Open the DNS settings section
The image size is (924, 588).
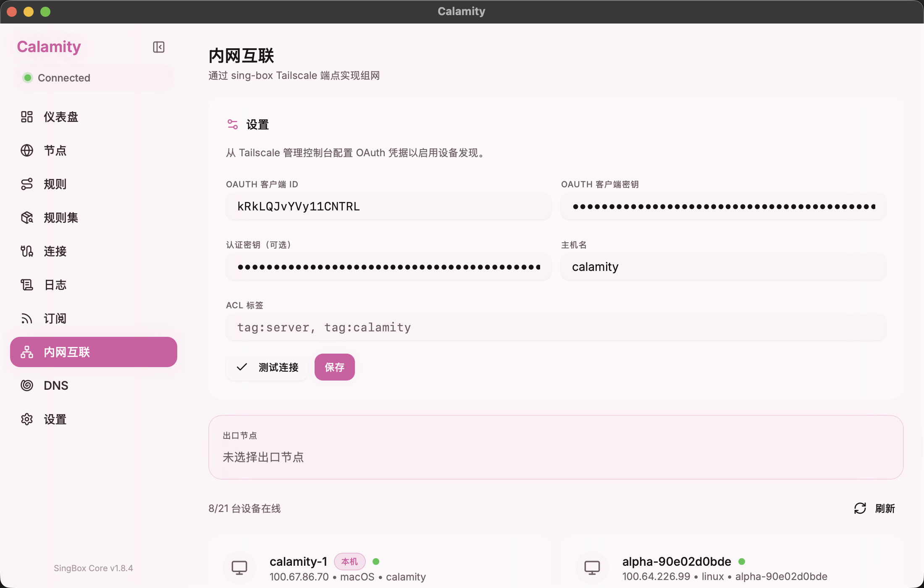point(56,385)
